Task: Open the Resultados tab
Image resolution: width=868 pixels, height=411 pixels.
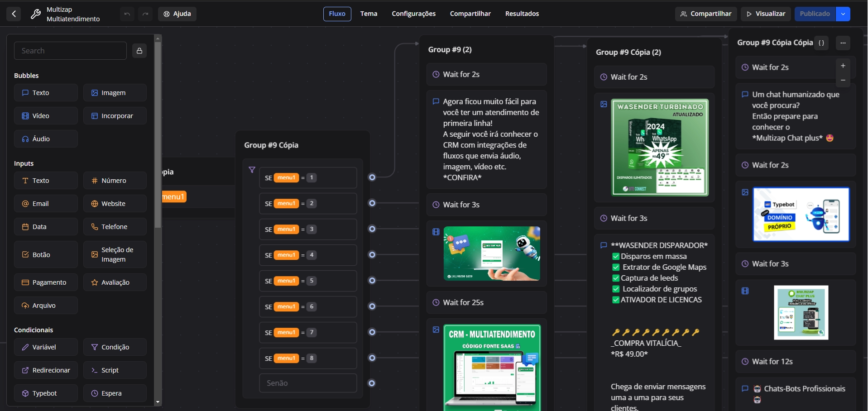Action: coord(522,14)
